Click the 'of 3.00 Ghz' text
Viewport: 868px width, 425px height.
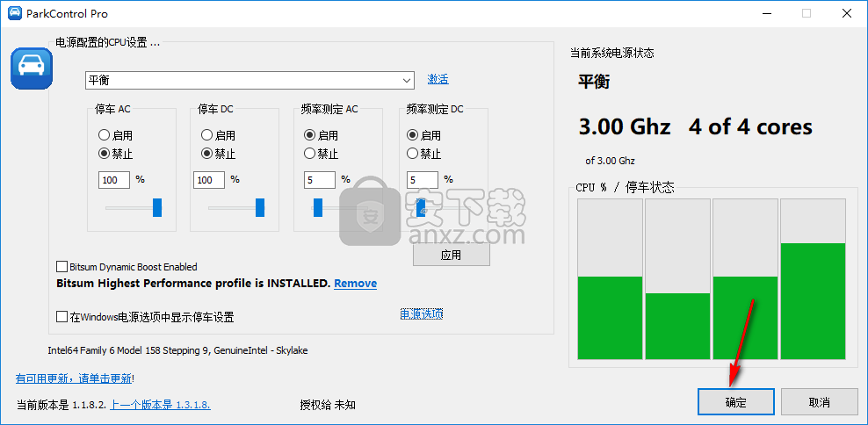click(x=610, y=161)
